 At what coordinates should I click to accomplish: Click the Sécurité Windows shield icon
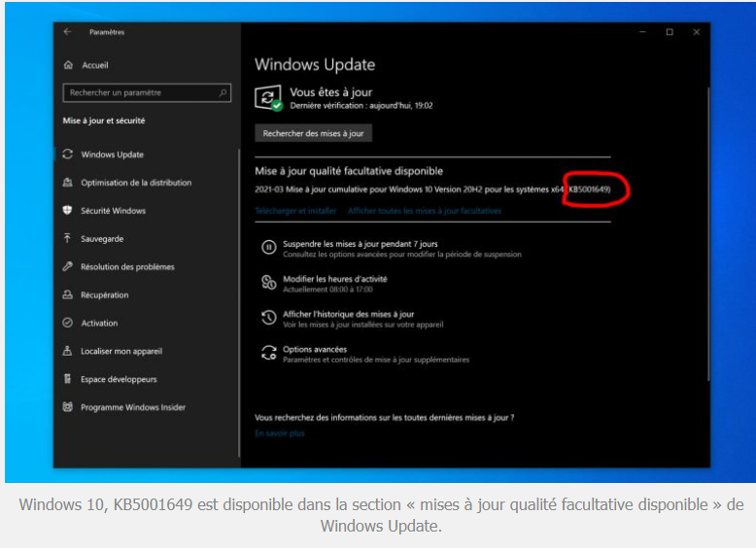point(68,211)
